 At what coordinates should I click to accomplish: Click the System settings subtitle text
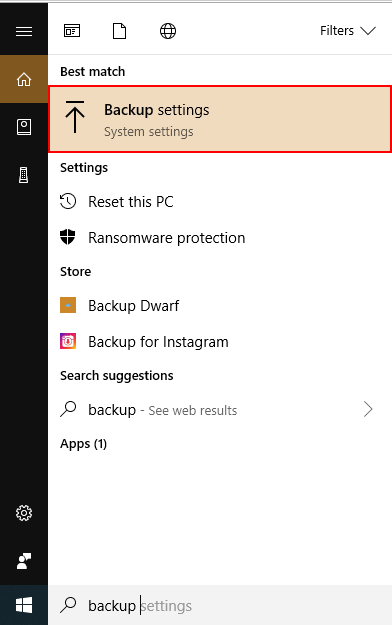149,132
